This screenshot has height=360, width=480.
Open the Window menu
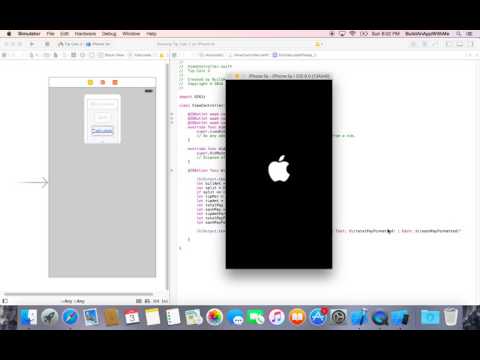(x=131, y=34)
